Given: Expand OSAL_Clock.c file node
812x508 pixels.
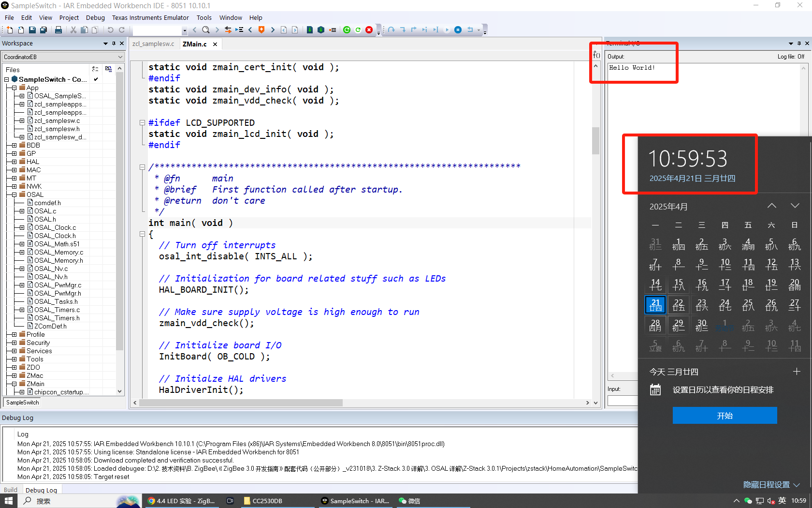Looking at the screenshot, I should [x=22, y=227].
